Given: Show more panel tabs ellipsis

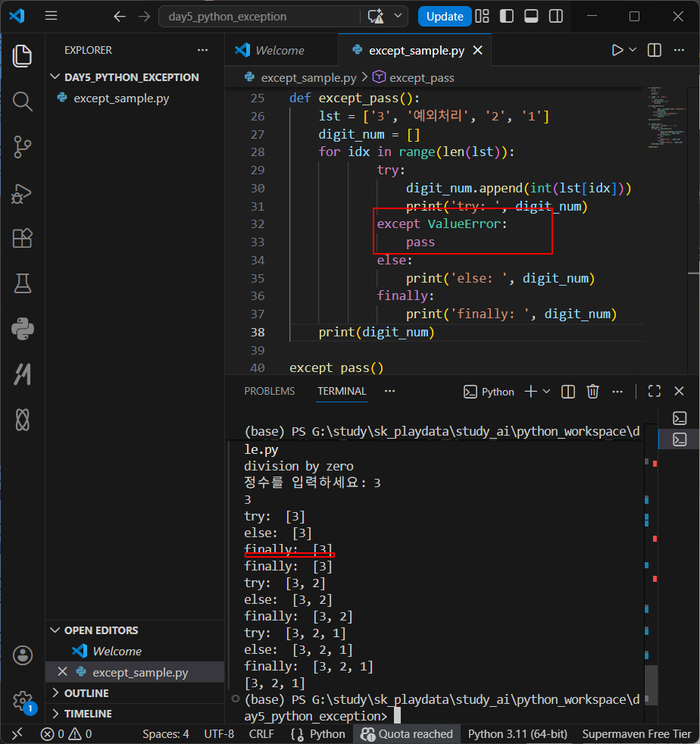Looking at the screenshot, I should pos(389,391).
